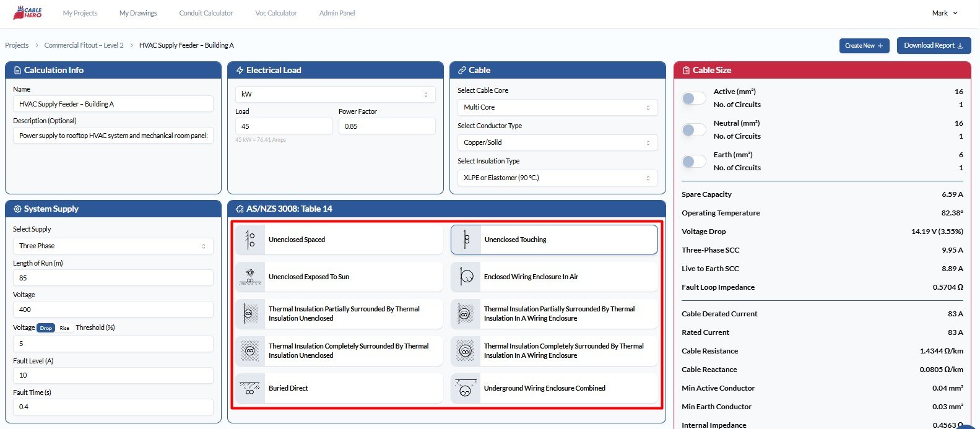
Task: Click the Electrical Load lightning icon
Action: tap(240, 71)
